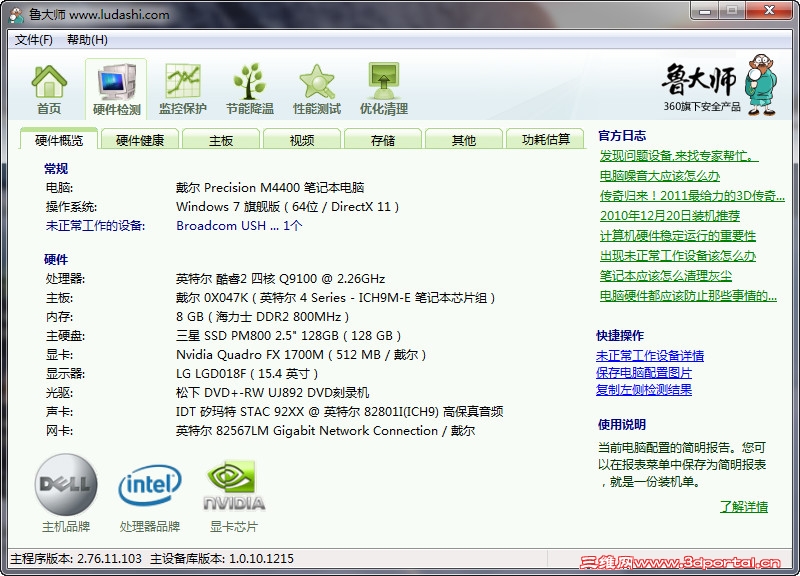Open the 节能降温 energy saving icon

[249, 89]
